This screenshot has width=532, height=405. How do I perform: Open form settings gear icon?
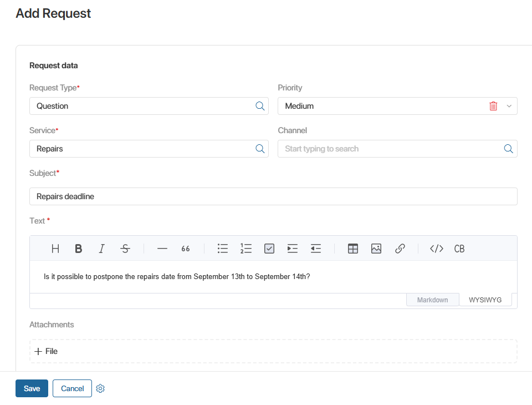[100, 388]
